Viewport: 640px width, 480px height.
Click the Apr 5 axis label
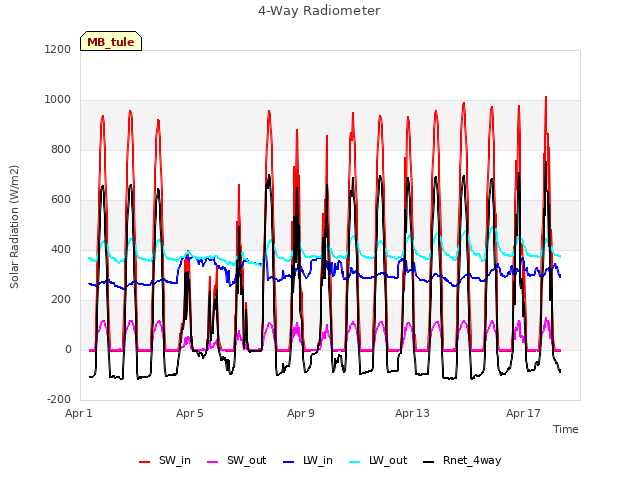(x=190, y=413)
